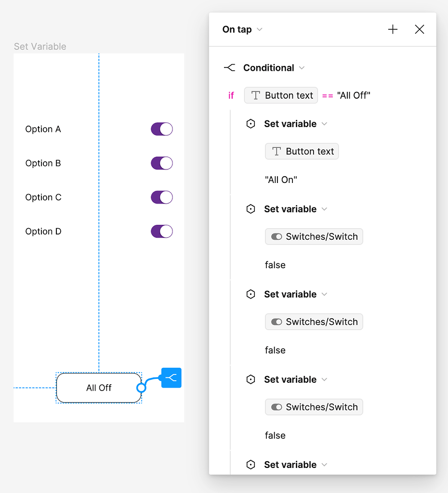Click the first Switches/Switch variable chip
Image resolution: width=448 pixels, height=493 pixels.
point(314,236)
